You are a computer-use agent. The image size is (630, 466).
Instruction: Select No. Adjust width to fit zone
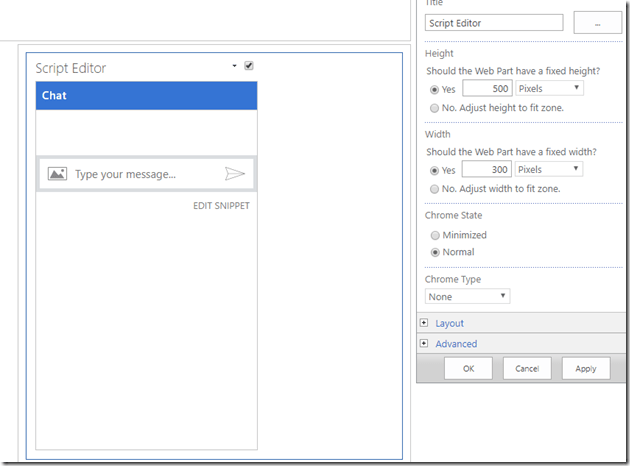pyautogui.click(x=433, y=189)
